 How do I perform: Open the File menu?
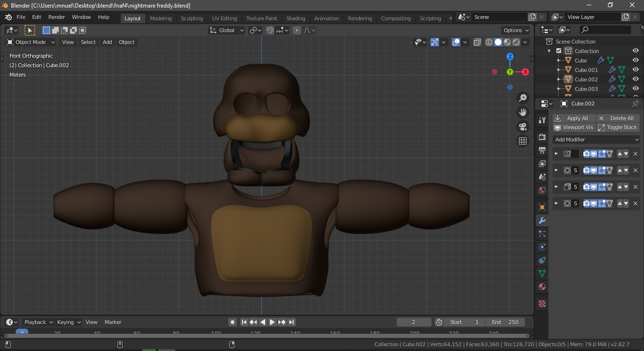21,17
